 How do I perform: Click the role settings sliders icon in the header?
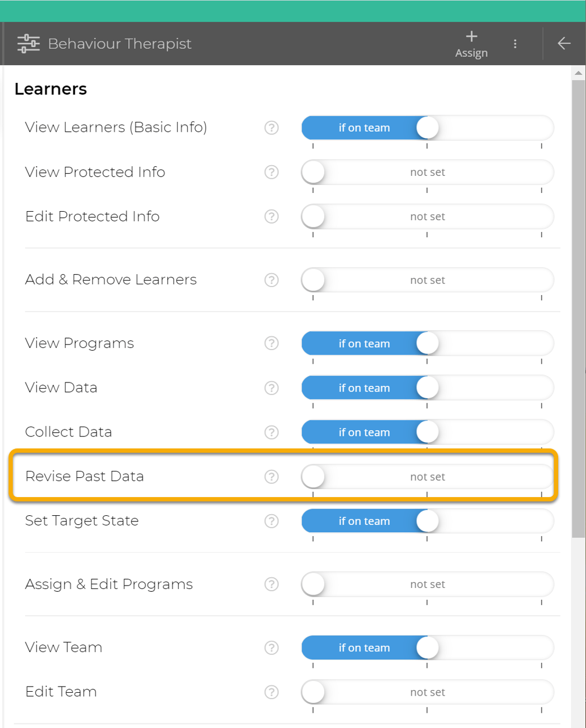pos(28,43)
